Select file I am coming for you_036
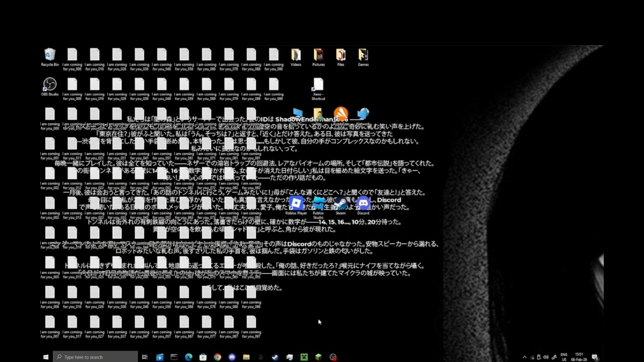The width and height of the screenshot is (644, 362). click(117, 297)
